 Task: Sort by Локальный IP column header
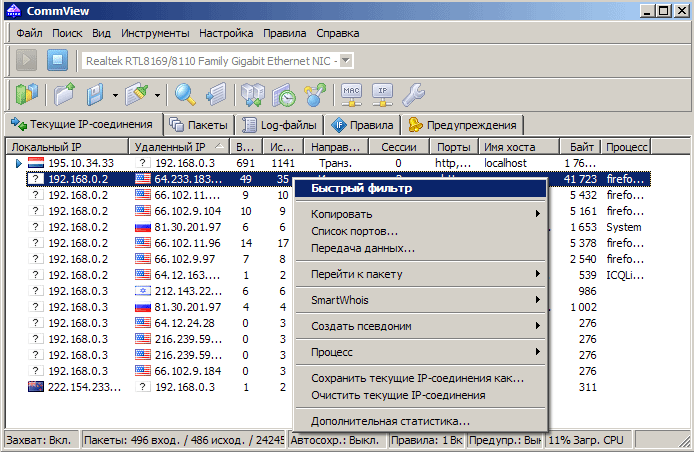tap(67, 147)
